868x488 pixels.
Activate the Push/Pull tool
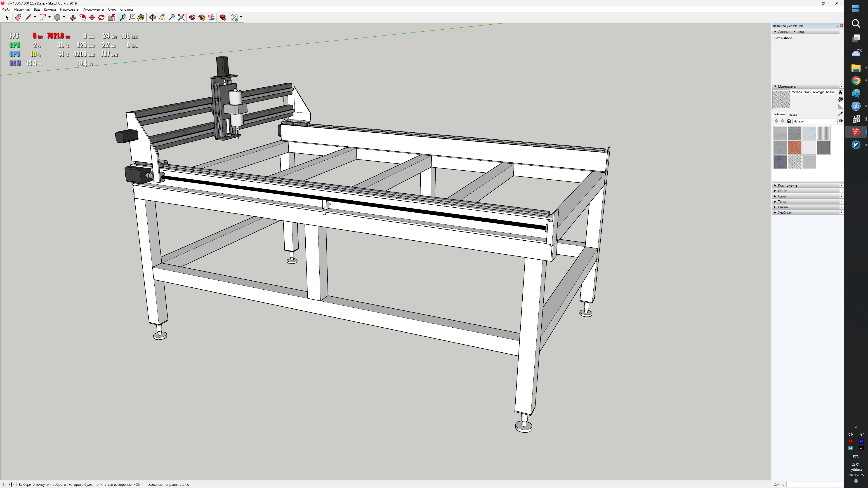[73, 18]
